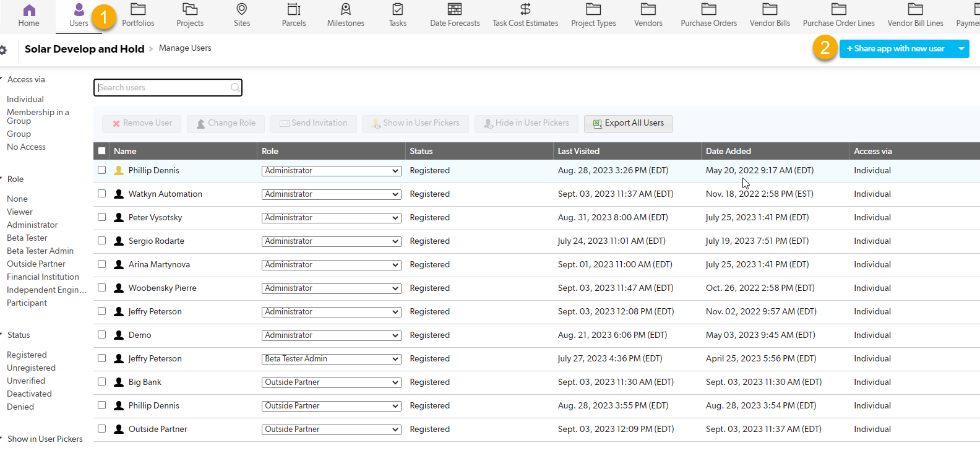The height and width of the screenshot is (453, 980).
Task: Check the box for Demo user
Action: (102, 335)
